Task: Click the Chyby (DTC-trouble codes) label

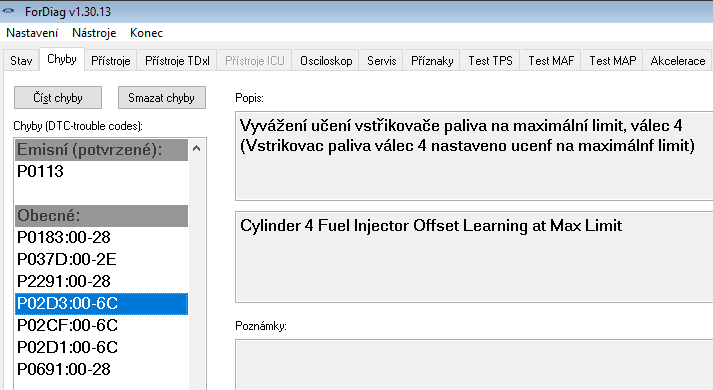Action: (x=78, y=126)
